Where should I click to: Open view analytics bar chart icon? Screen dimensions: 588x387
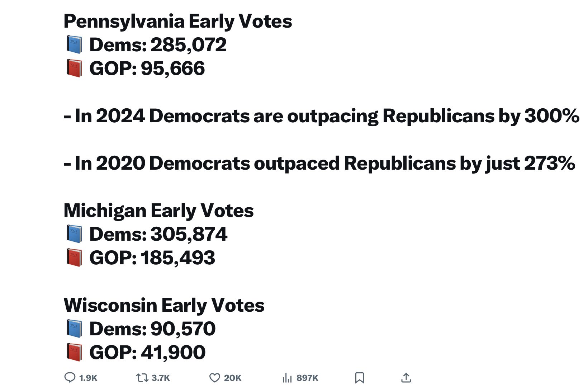[287, 378]
